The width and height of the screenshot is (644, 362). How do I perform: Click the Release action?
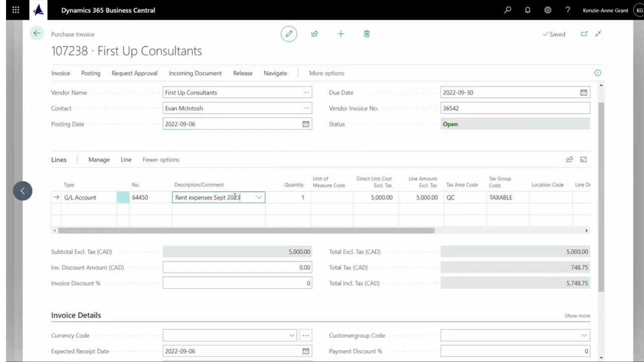243,73
